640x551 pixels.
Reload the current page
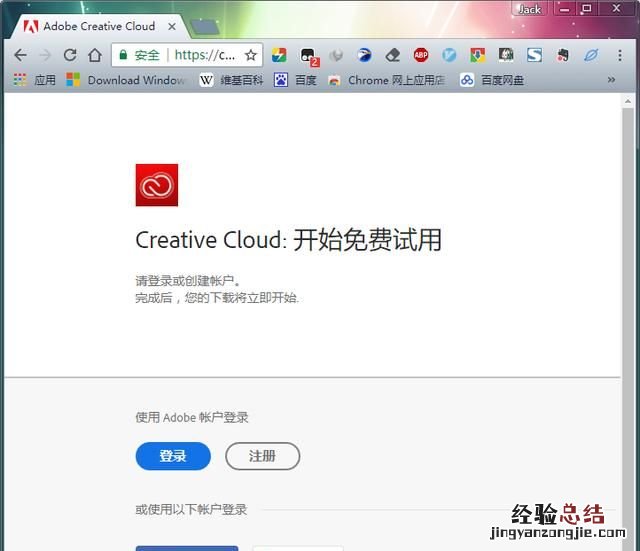(x=70, y=55)
